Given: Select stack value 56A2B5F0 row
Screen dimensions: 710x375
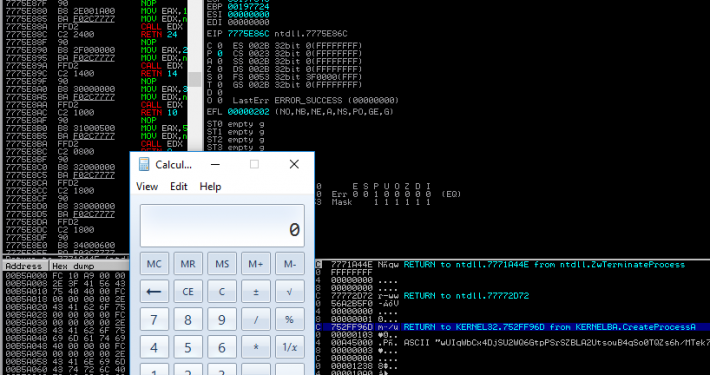Looking at the screenshot, I should 512,303.
